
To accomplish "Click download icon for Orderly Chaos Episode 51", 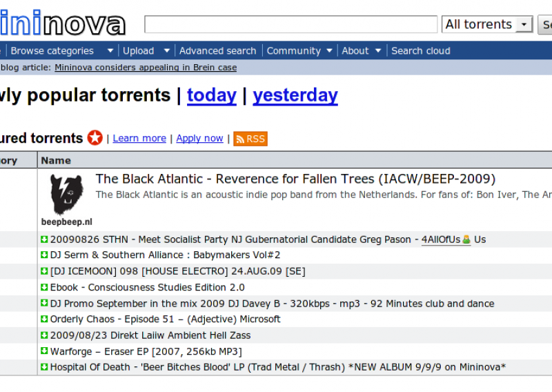I will point(44,319).
